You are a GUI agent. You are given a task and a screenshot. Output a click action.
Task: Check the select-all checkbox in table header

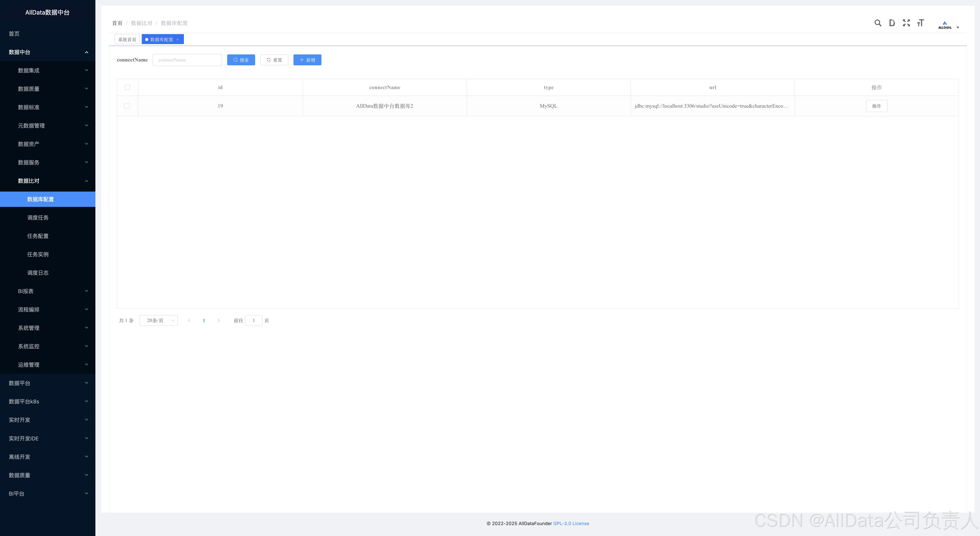(127, 88)
